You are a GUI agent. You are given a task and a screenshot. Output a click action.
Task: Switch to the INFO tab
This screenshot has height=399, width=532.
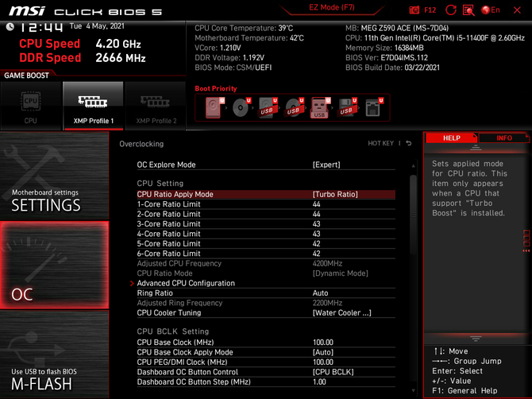[x=504, y=138]
